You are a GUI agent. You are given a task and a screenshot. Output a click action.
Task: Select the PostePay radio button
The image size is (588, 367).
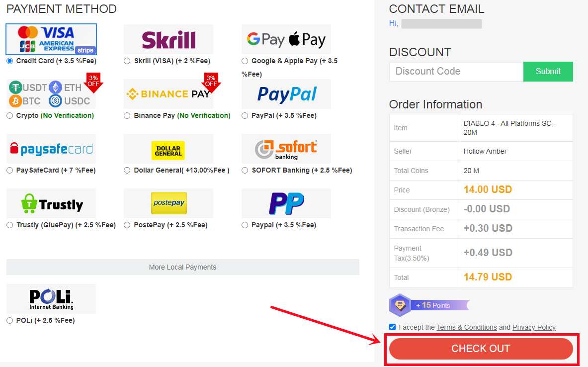(x=127, y=225)
